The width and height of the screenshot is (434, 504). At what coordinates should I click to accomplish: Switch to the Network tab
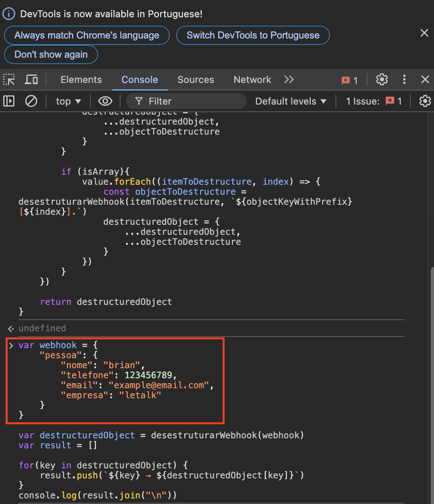pyautogui.click(x=252, y=80)
